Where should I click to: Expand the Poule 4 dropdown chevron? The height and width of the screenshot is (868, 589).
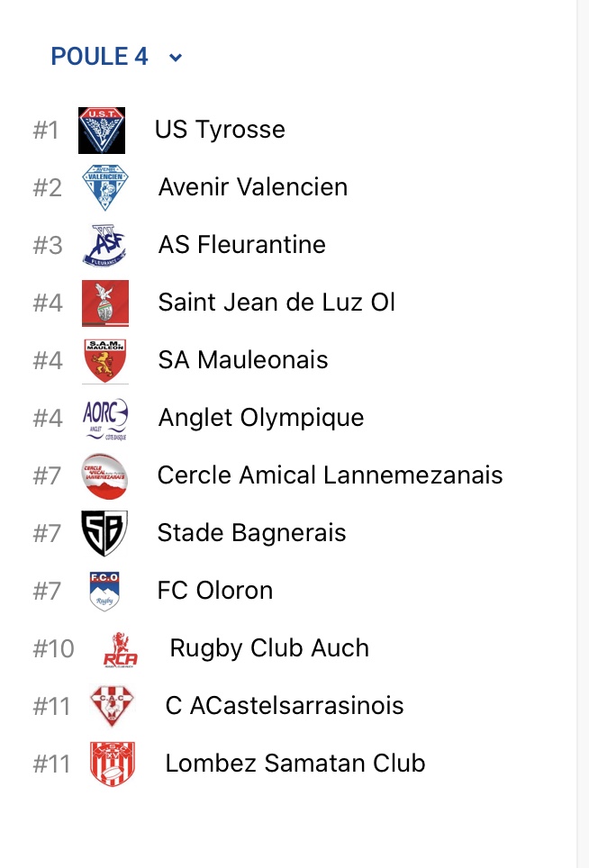[x=176, y=58]
